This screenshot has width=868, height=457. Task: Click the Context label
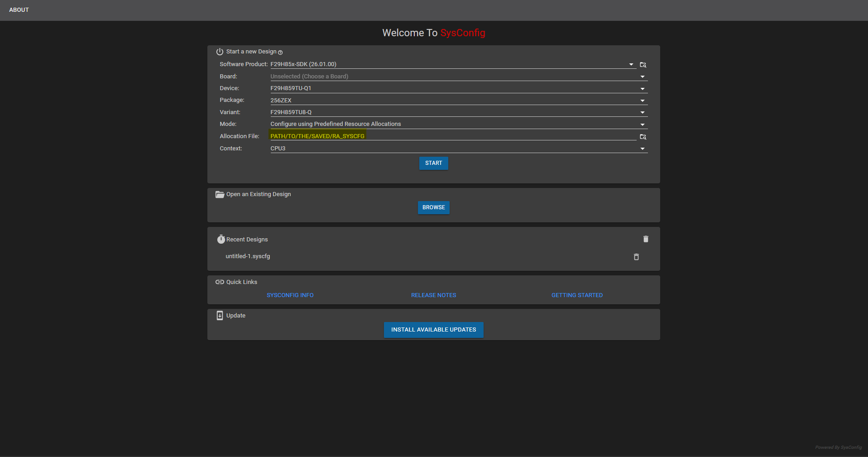pyautogui.click(x=231, y=149)
